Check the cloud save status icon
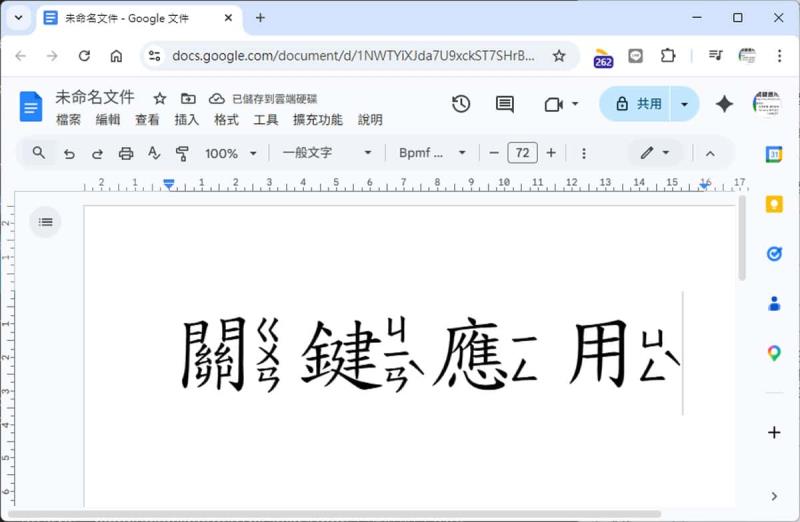The height and width of the screenshot is (522, 800). (x=217, y=98)
